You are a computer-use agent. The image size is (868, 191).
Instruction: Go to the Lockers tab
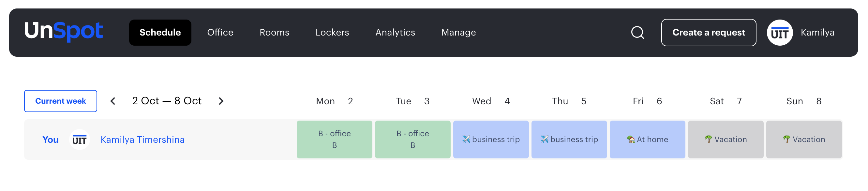click(x=332, y=33)
